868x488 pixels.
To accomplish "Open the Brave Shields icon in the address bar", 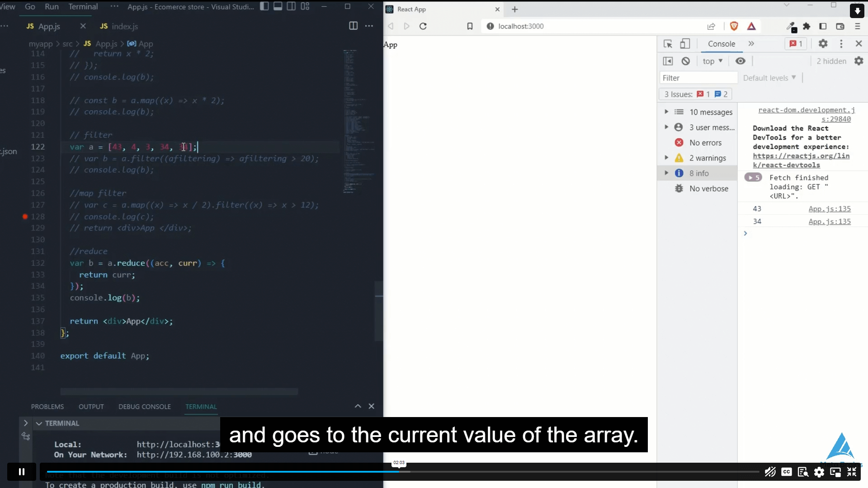I will pos(734,26).
